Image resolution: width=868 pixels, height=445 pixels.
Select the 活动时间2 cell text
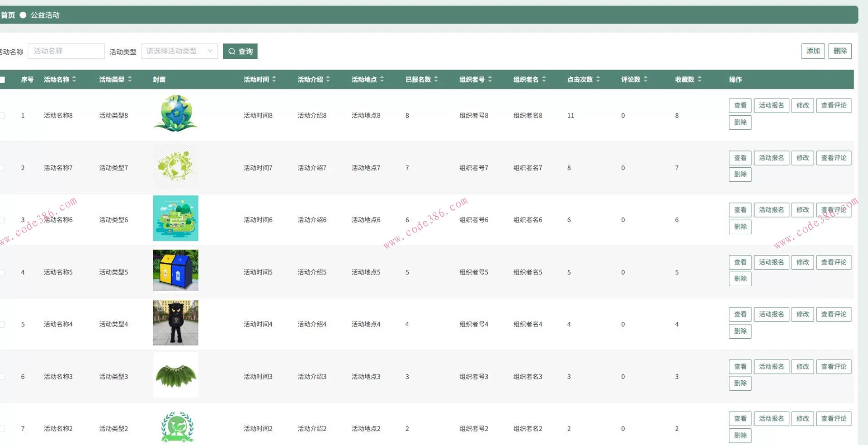pyautogui.click(x=258, y=429)
